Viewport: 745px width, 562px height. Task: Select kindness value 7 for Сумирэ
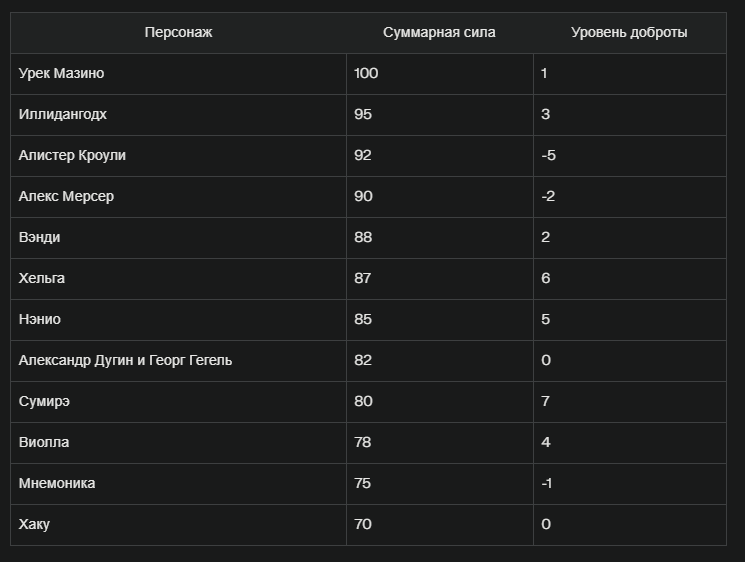pyautogui.click(x=545, y=401)
